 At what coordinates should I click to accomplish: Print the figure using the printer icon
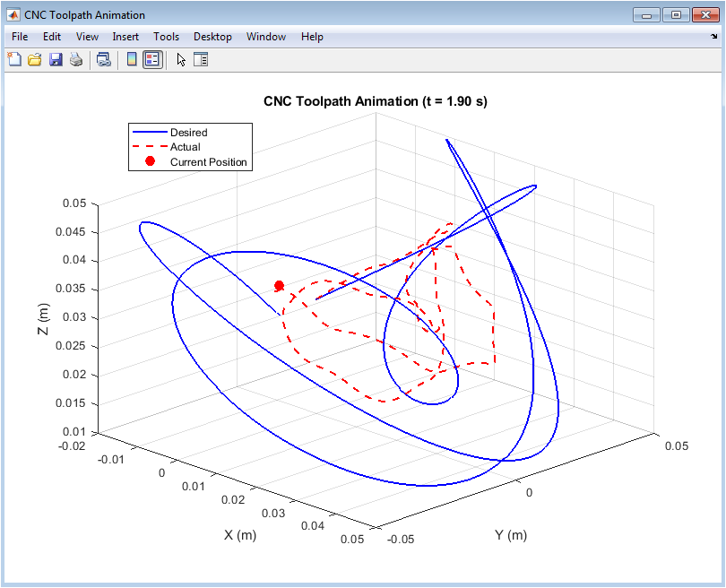point(76,59)
